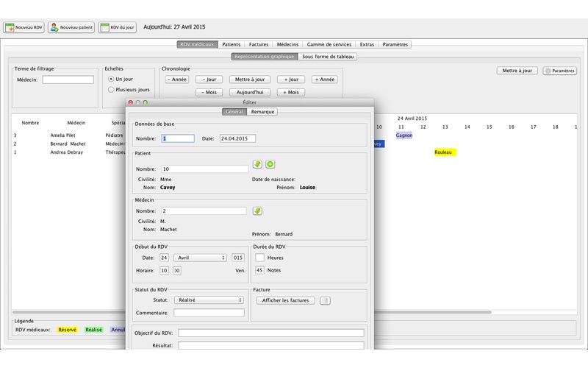Select the Andrea Debray doctor row
This screenshot has width=588, height=368.
click(68, 152)
